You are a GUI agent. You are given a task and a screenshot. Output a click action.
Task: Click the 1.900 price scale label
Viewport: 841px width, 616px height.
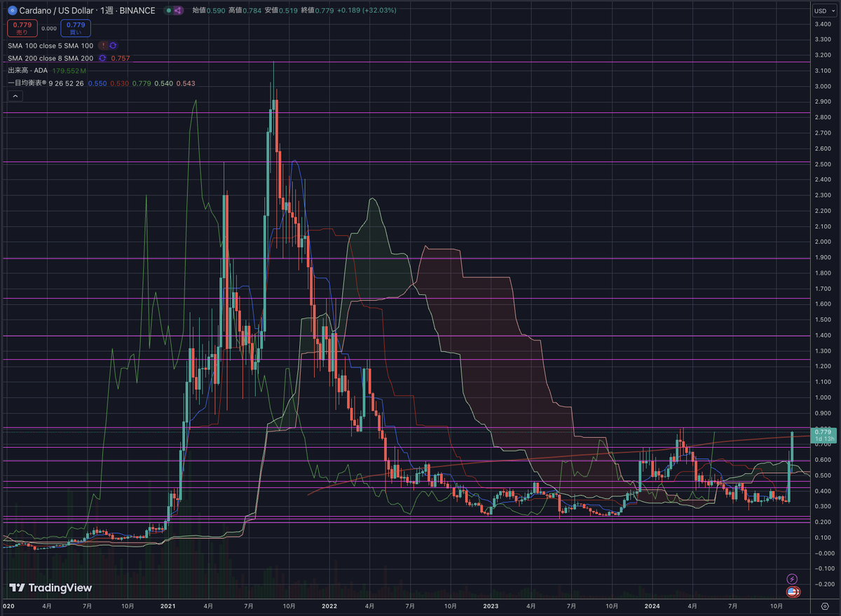(823, 258)
